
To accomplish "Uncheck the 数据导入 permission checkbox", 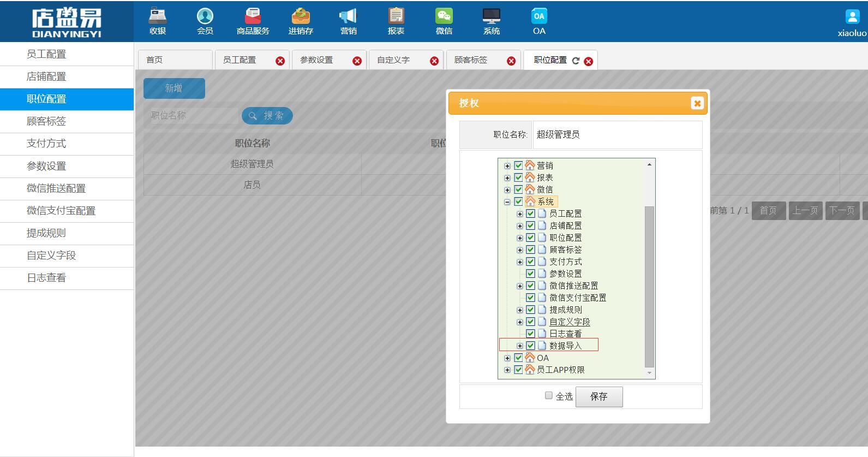I will click(x=530, y=345).
